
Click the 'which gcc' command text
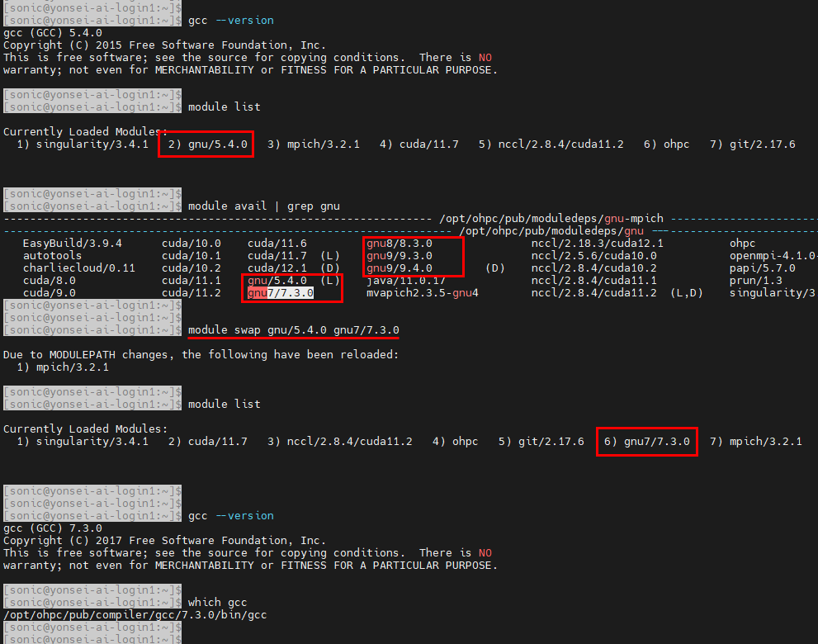coord(217,602)
